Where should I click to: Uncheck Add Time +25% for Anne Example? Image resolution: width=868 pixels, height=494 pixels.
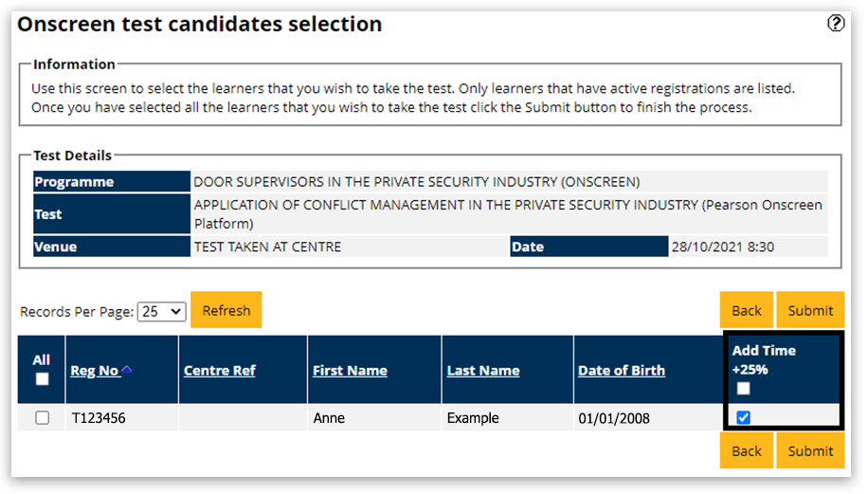744,418
